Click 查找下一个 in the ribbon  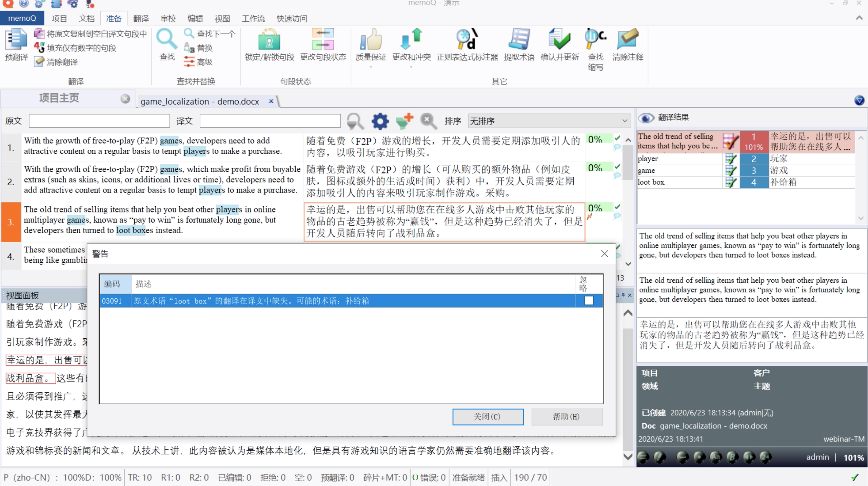click(x=210, y=34)
